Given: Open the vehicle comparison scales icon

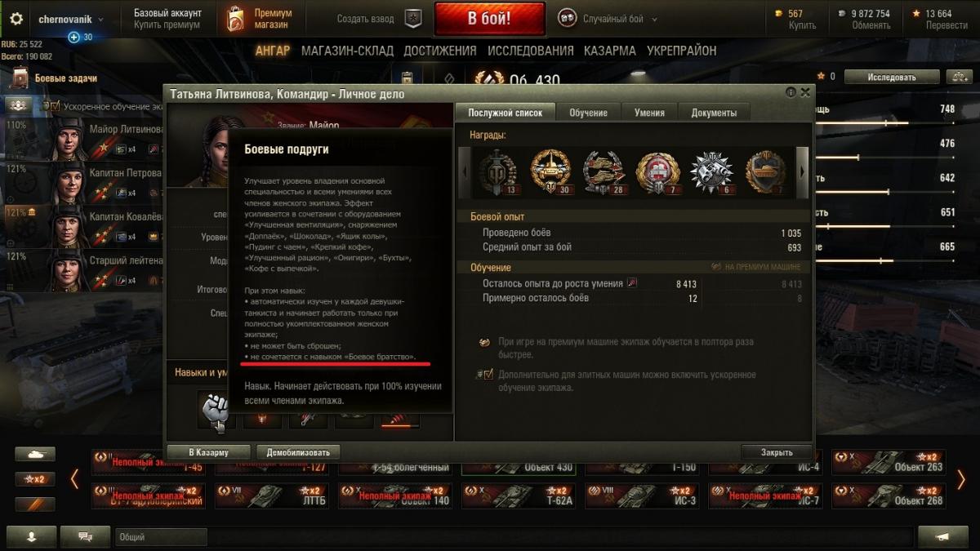Looking at the screenshot, I should click(x=958, y=77).
